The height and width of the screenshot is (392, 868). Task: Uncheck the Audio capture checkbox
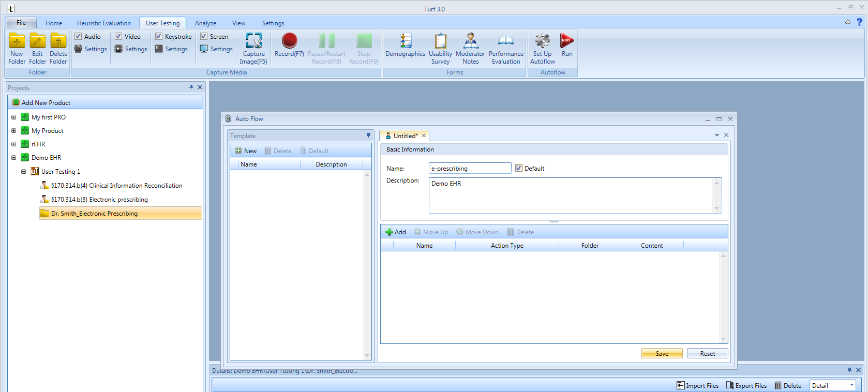(78, 36)
